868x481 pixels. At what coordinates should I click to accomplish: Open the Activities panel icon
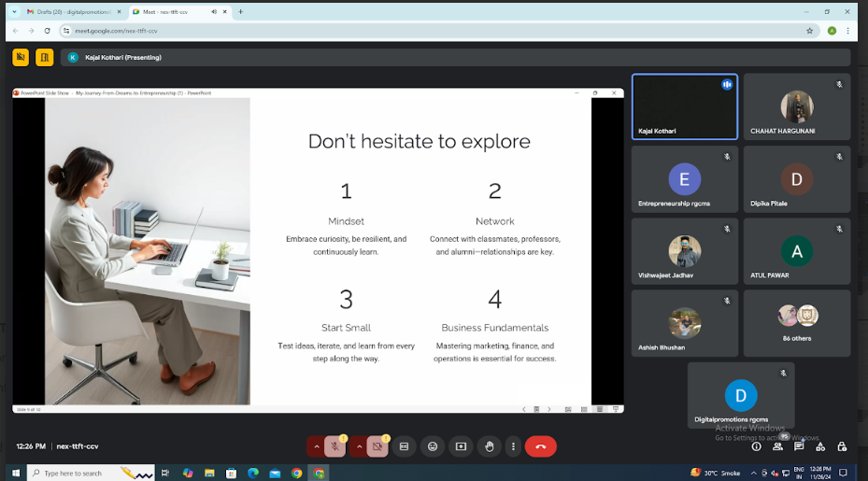click(820, 446)
